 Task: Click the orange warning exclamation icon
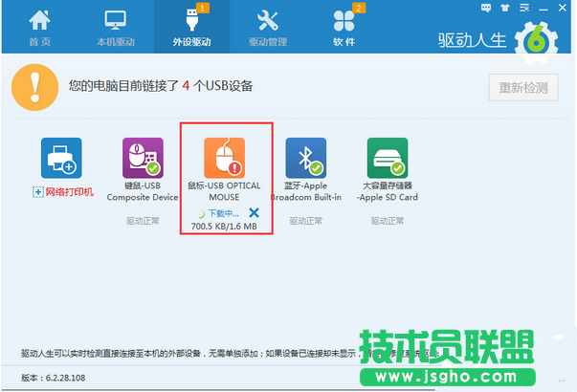click(x=33, y=88)
